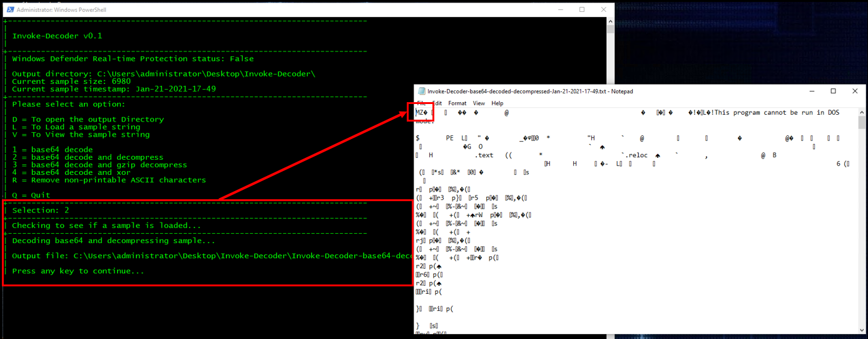
Task: Click the 'Q = Quit' option line
Action: tap(31, 195)
